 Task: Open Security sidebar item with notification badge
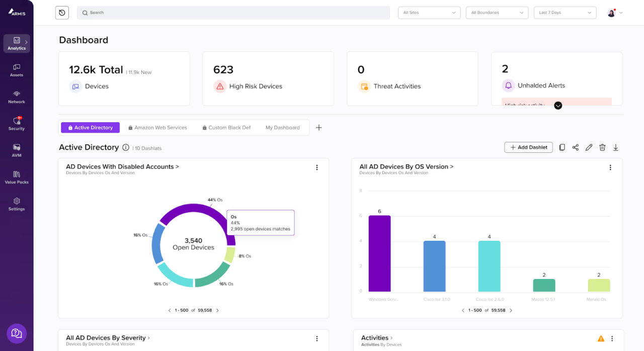pyautogui.click(x=17, y=124)
